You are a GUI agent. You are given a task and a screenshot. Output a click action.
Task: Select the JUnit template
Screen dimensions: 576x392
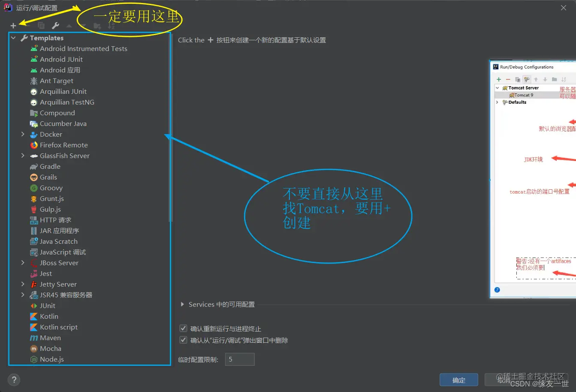[48, 305]
